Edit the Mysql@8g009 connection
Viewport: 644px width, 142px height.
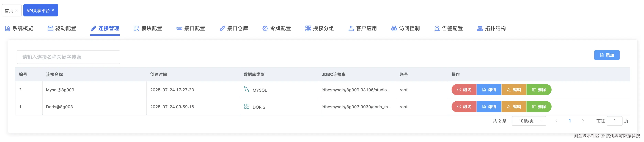click(514, 90)
